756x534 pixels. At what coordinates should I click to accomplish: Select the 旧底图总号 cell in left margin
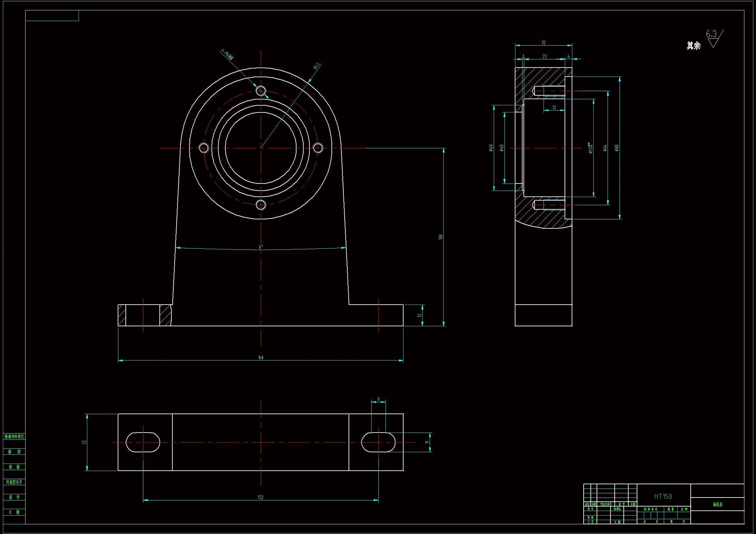(14, 482)
